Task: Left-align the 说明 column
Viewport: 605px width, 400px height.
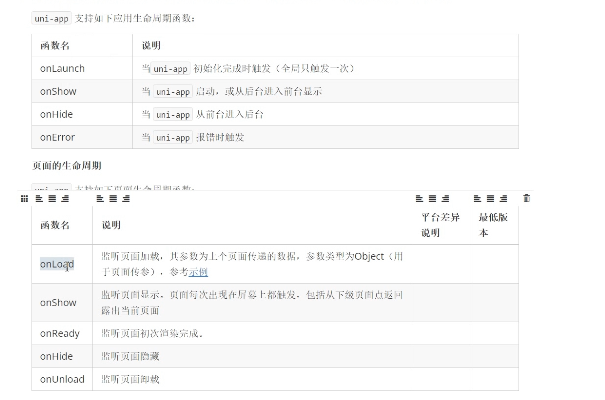Action: pos(100,199)
